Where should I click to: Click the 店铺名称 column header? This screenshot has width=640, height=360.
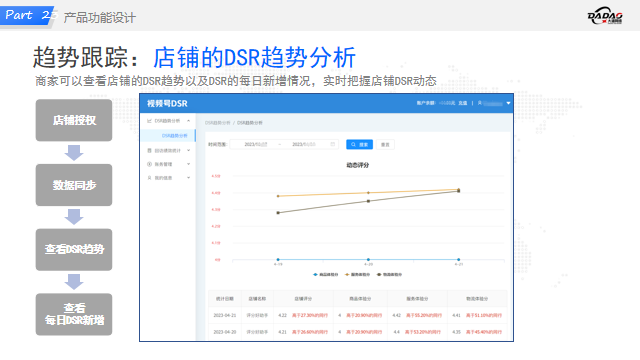pyautogui.click(x=257, y=299)
